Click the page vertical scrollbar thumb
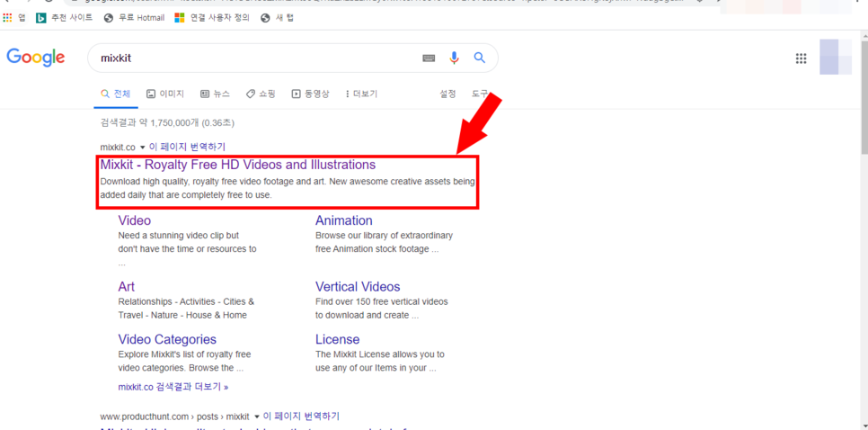This screenshot has height=430, width=868. pos(864,97)
